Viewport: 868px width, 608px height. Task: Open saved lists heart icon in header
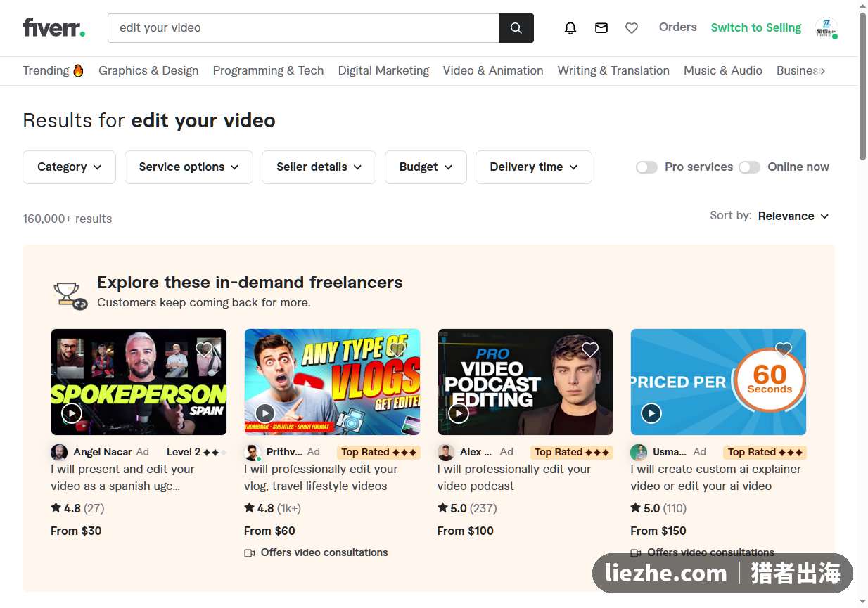click(632, 28)
